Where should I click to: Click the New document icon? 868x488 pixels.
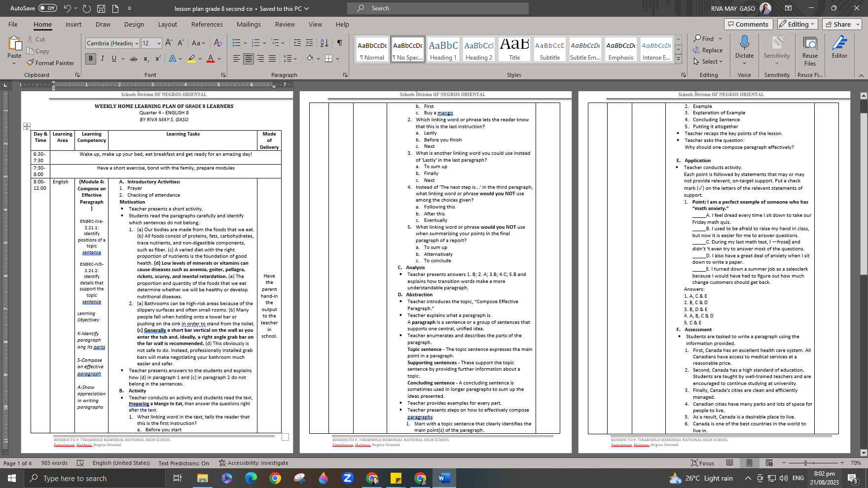pos(115,8)
